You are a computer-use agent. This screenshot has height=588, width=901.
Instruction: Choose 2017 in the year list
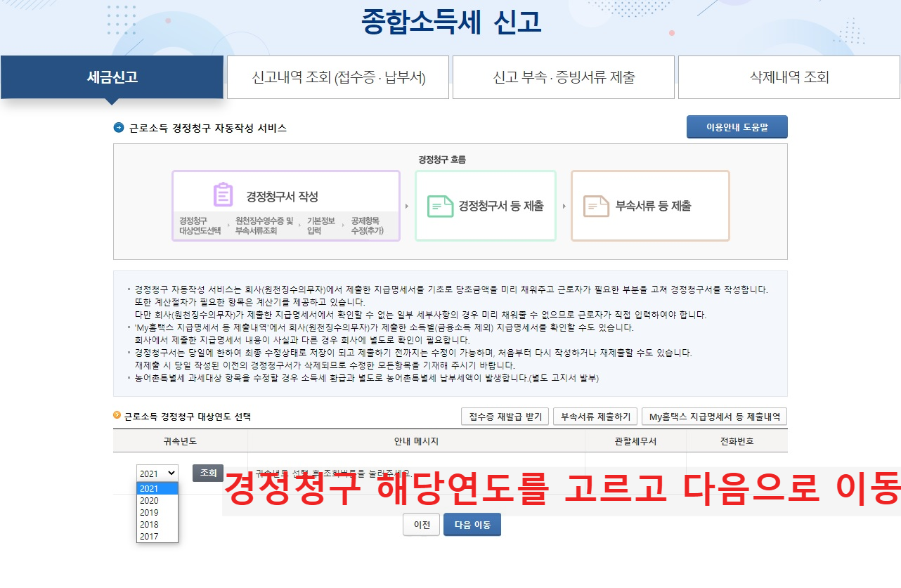(x=157, y=537)
